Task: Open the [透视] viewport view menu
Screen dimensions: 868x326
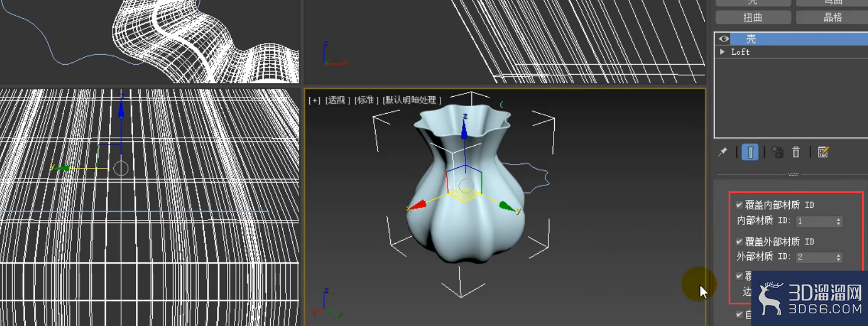Action: click(337, 100)
